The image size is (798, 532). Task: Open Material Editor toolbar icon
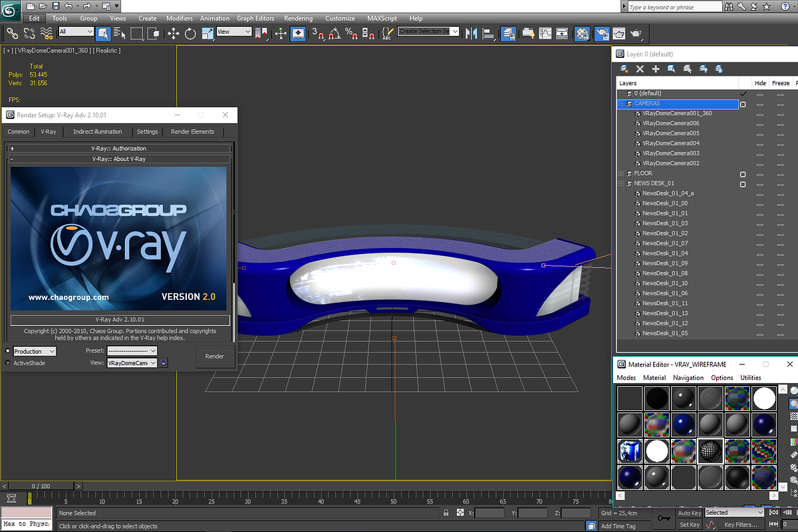(x=582, y=33)
